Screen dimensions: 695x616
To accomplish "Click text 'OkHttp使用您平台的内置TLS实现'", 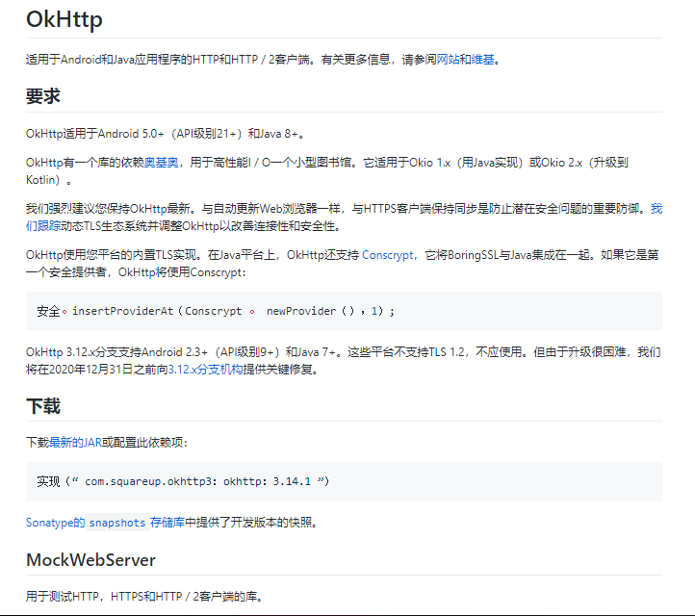I will [x=111, y=255].
